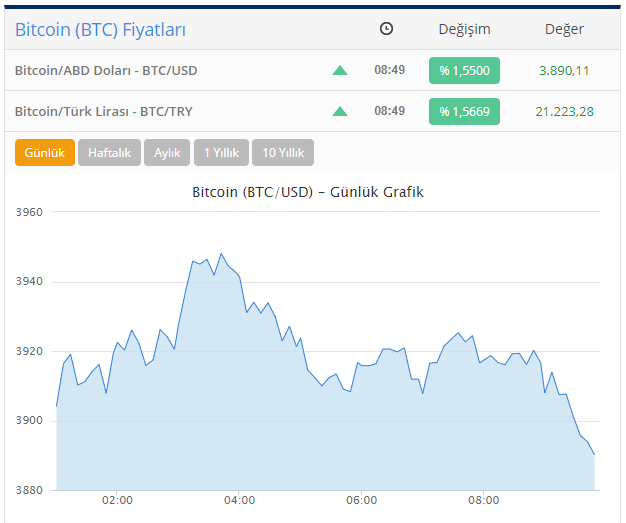Click 08:49 time in BTC/TRY row
Image resolution: width=626 pixels, height=523 pixels.
click(389, 111)
